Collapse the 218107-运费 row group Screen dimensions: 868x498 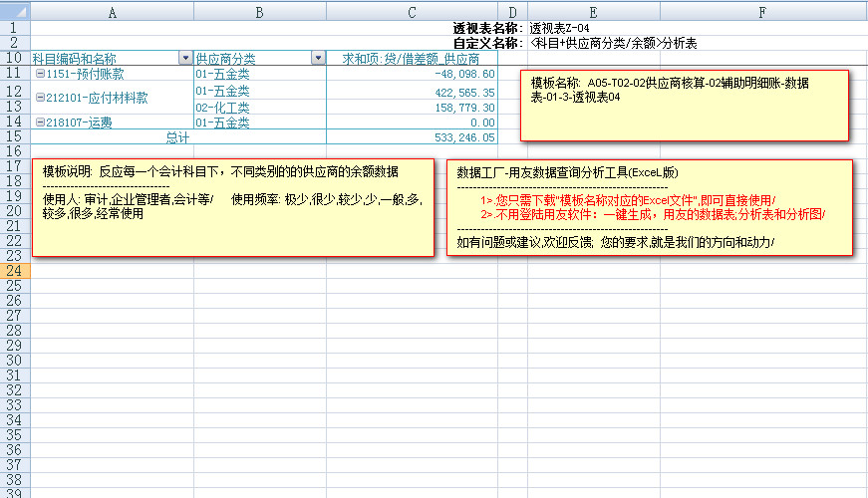click(x=39, y=123)
